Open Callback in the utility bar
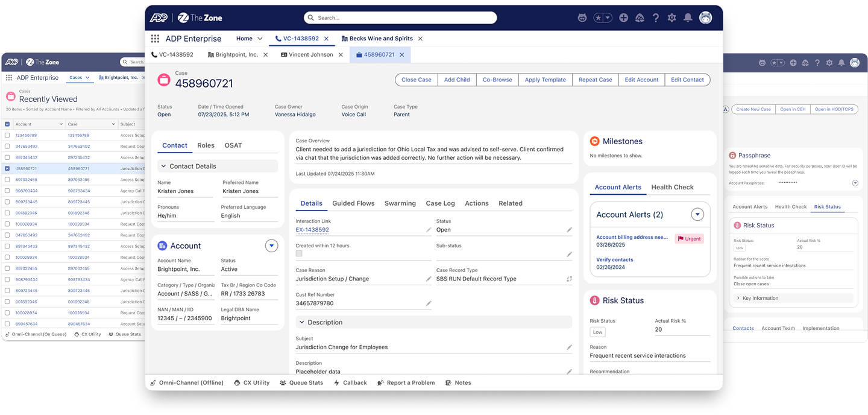 [350, 382]
